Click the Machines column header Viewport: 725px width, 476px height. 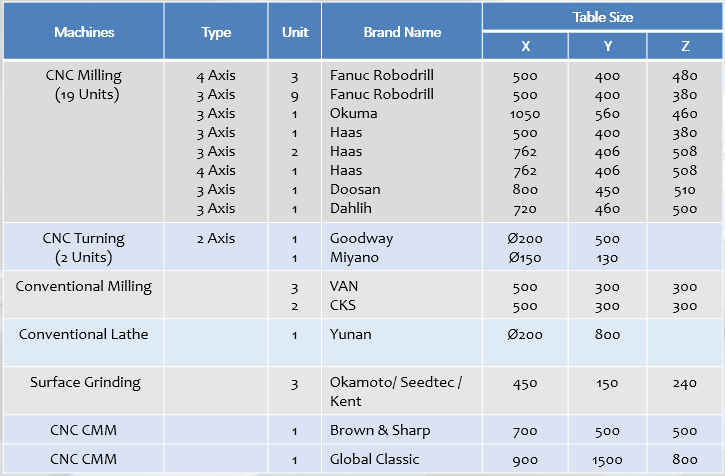click(84, 32)
